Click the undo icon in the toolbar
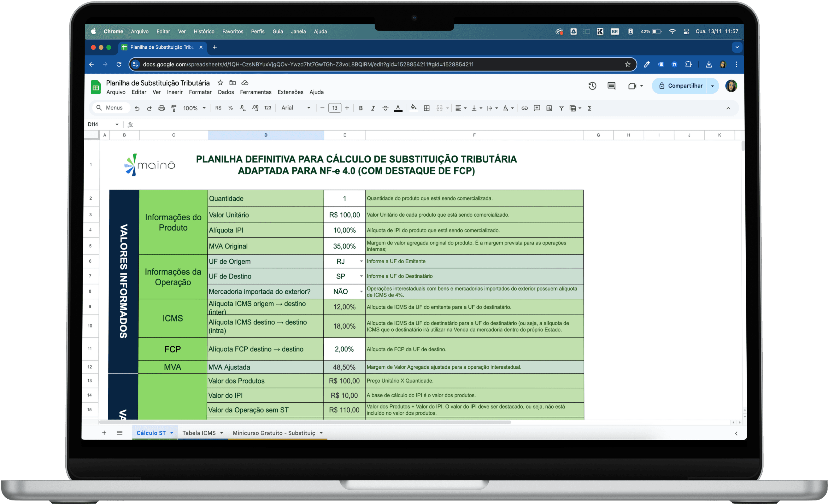The image size is (828, 504). click(137, 108)
